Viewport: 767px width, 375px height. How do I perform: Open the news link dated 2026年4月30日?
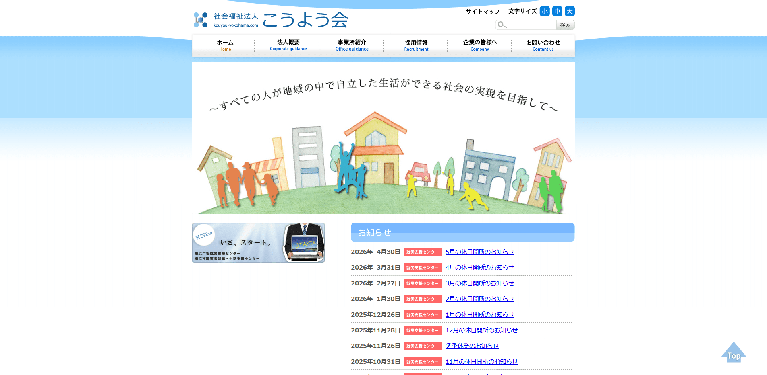480,252
